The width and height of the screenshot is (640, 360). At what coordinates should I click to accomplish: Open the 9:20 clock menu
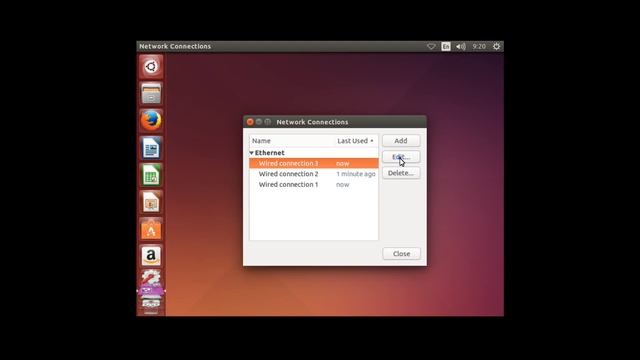point(479,47)
